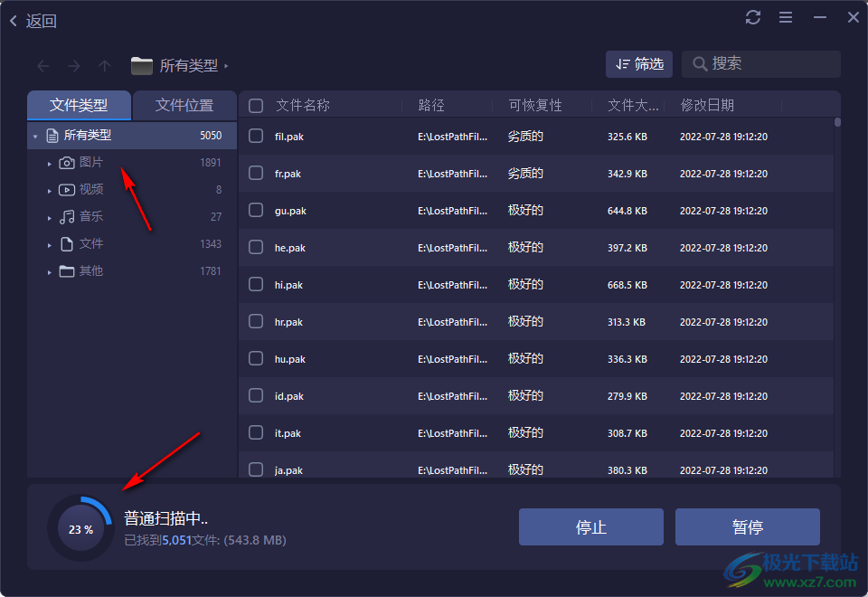Image resolution: width=868 pixels, height=597 pixels.
Task: Click the 停止 button to stop scanning
Action: click(x=591, y=526)
